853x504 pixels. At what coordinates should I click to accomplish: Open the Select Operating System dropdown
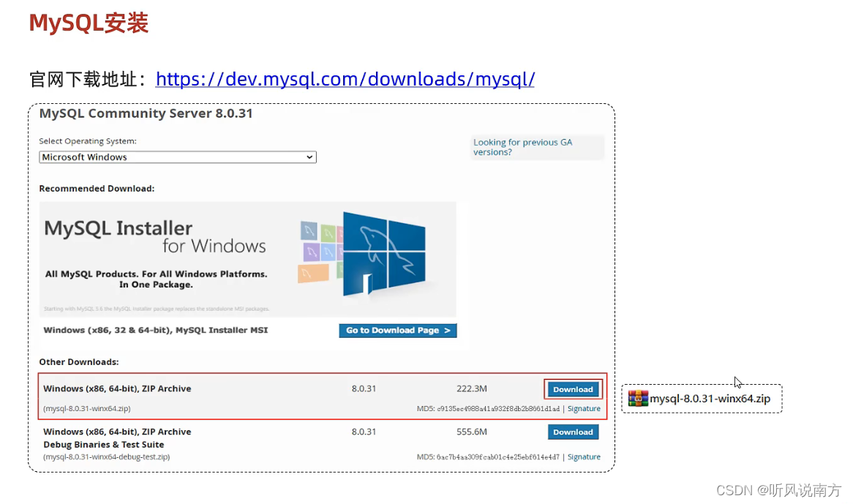(x=177, y=157)
